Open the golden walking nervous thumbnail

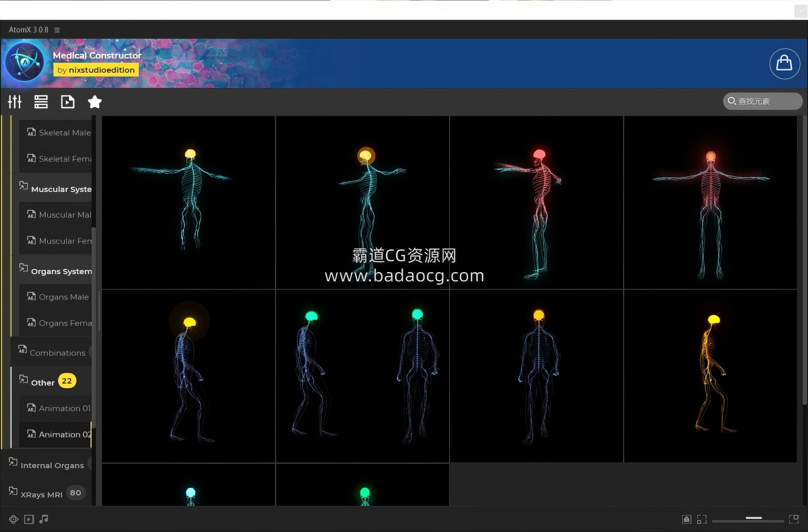pyautogui.click(x=710, y=376)
